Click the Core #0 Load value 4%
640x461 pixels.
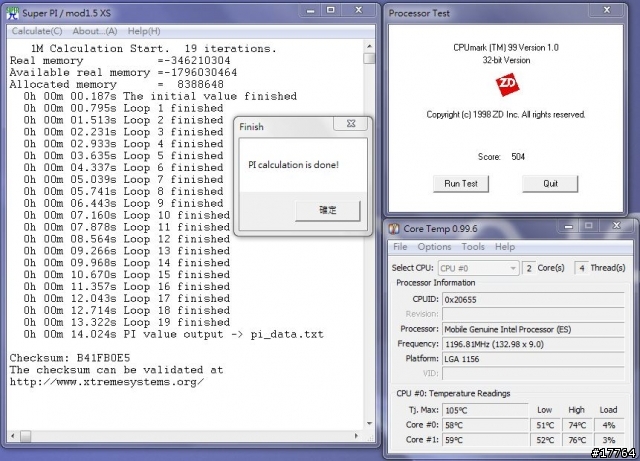click(609, 425)
